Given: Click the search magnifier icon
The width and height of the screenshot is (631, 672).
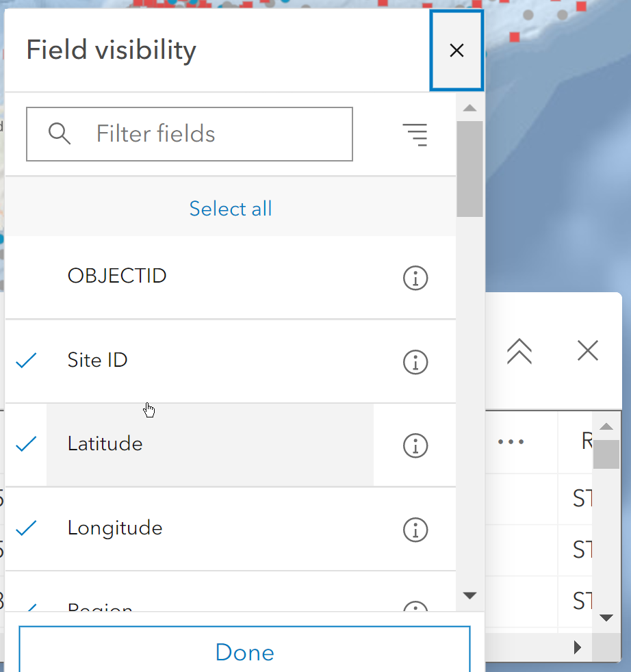Looking at the screenshot, I should 60,134.
